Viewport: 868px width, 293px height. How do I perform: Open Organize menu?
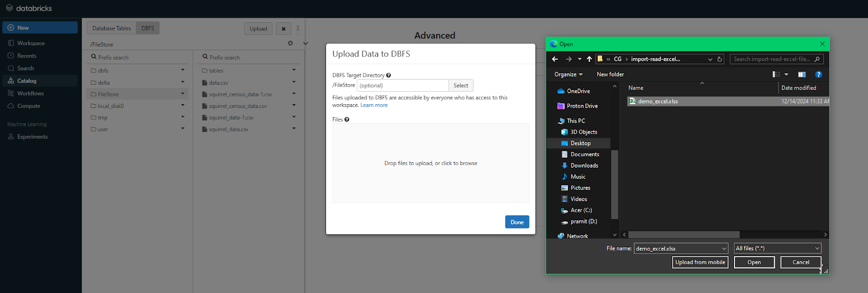(569, 74)
